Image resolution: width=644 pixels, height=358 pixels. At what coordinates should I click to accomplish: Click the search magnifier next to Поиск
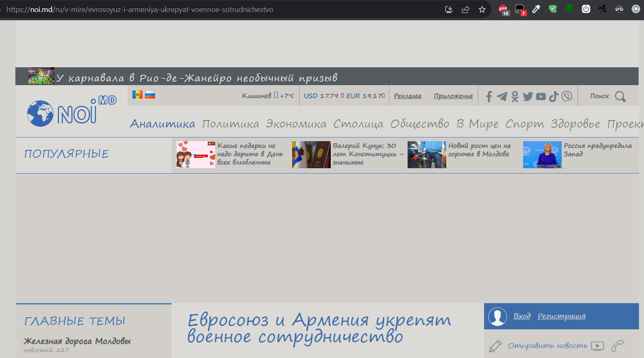(621, 96)
